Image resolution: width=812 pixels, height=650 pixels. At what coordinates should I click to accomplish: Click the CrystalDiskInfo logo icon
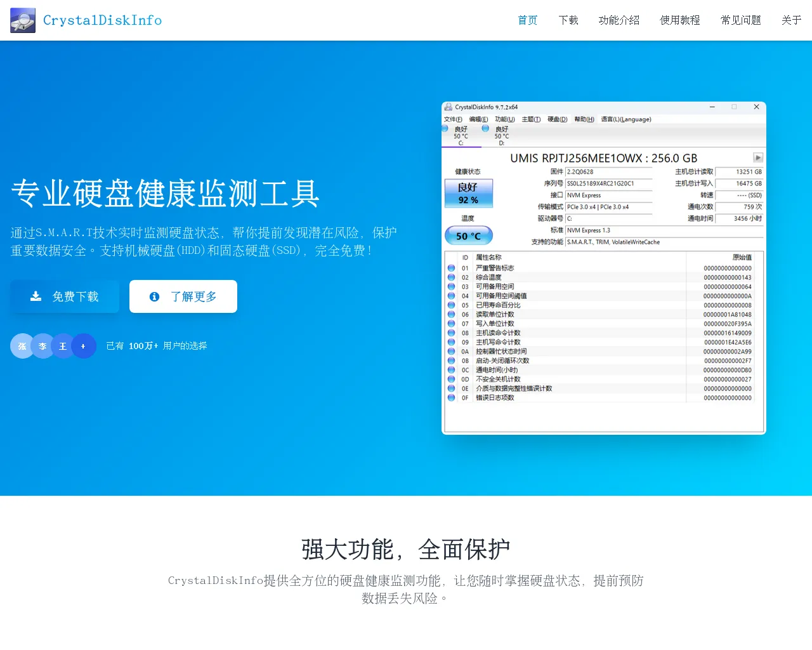click(x=23, y=20)
